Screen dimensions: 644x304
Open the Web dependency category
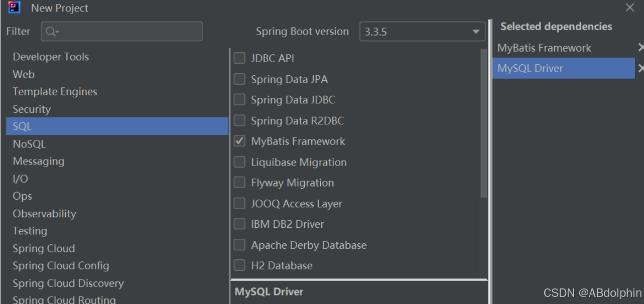pos(117,74)
